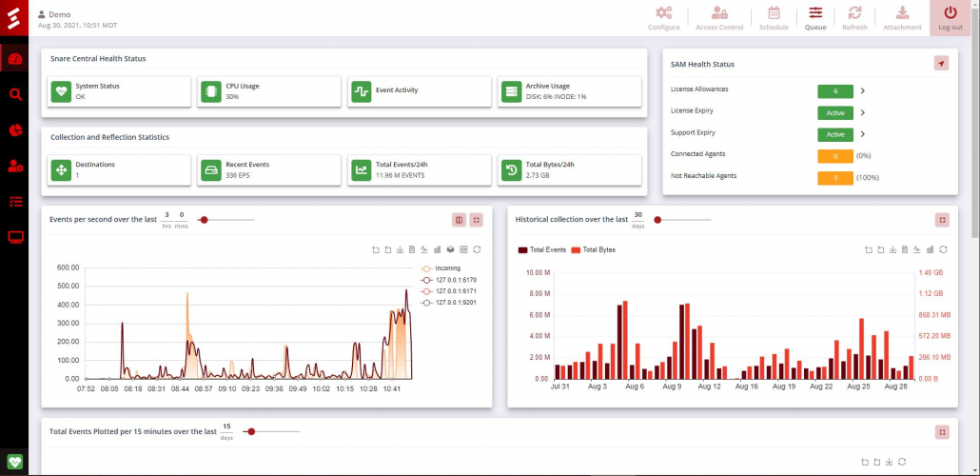Switch Events per second chart to stacked

450,249
